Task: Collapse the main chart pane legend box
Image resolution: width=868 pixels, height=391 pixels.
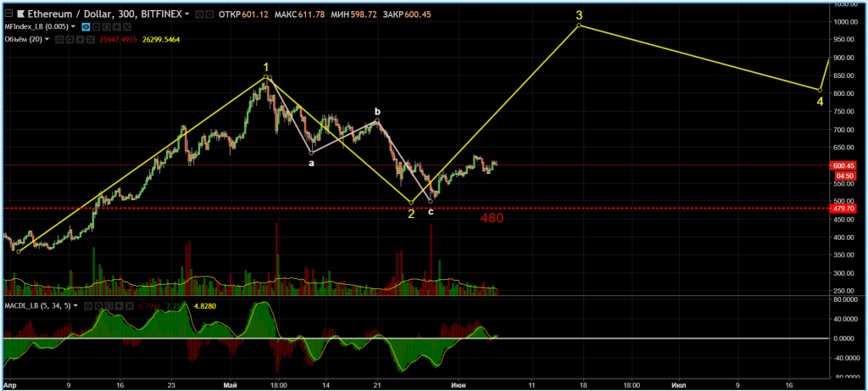Action: [x=8, y=14]
